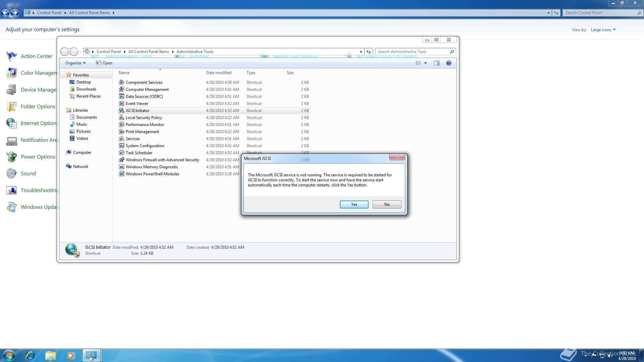644x362 pixels.
Task: Open the Power Options icon
Action: click(11, 157)
